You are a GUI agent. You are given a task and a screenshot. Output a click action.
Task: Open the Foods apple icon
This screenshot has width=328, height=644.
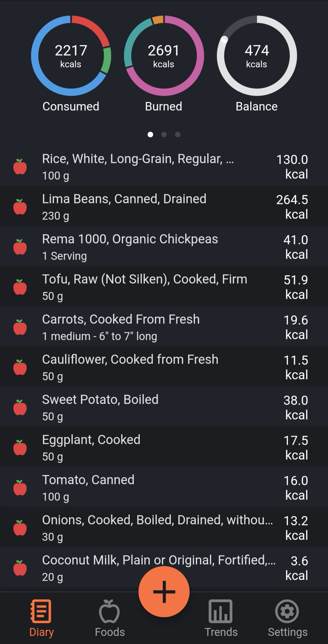tap(109, 611)
